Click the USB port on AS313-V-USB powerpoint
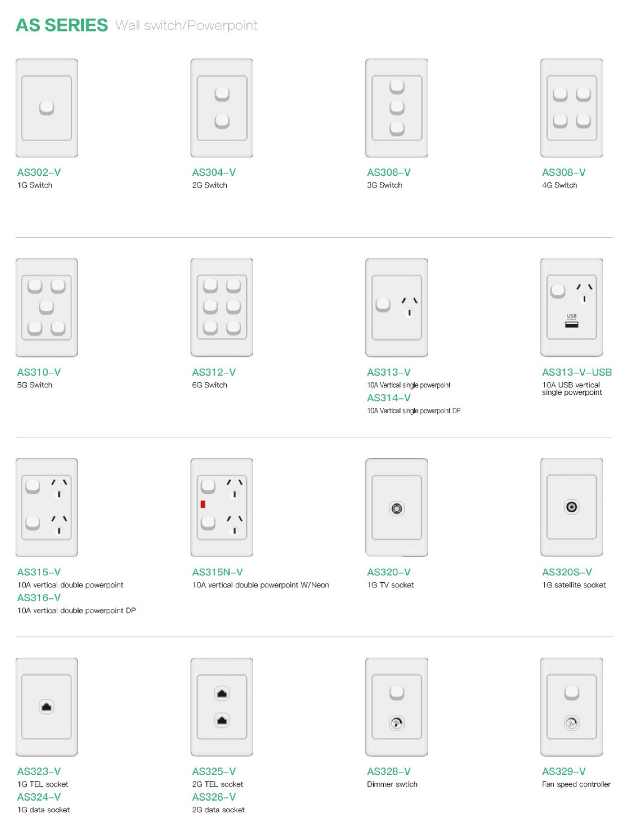 572,324
